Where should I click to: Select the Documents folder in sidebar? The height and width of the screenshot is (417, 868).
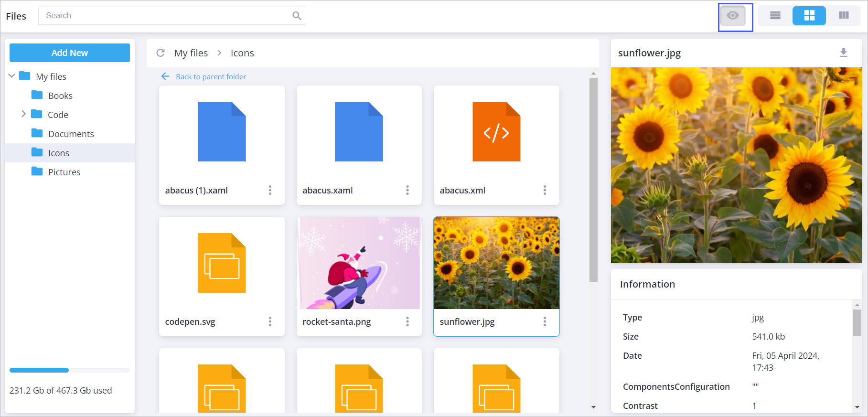pyautogui.click(x=71, y=134)
